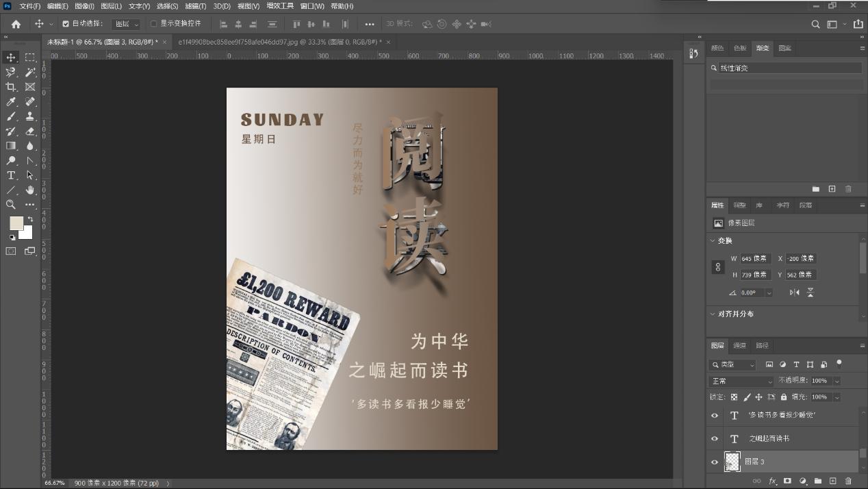Select the Horizontal Type tool
868x489 pixels.
tap(11, 175)
